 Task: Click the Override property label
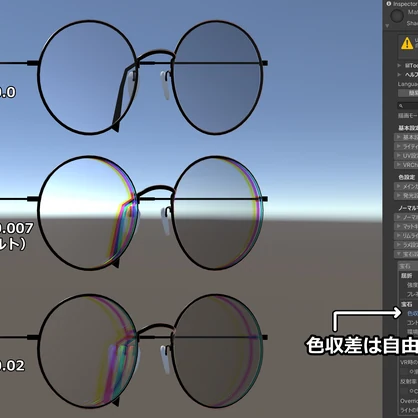point(409,401)
